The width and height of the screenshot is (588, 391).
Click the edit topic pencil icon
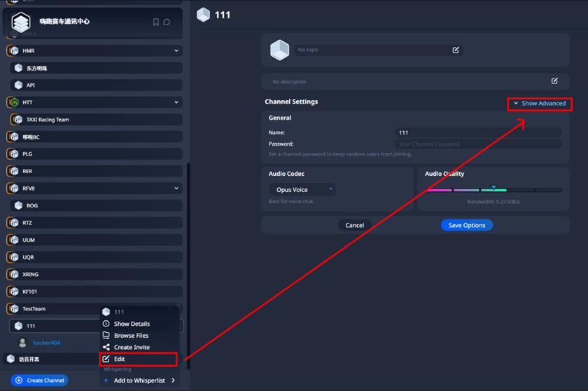click(x=456, y=50)
